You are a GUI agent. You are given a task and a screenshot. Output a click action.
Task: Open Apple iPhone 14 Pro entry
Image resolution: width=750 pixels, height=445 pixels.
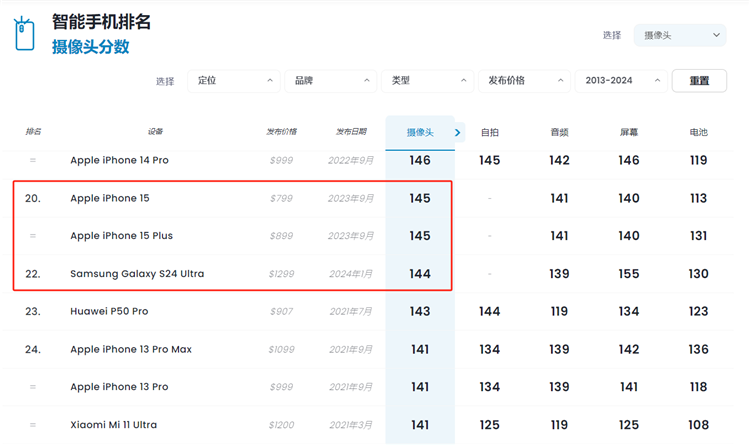click(x=120, y=160)
